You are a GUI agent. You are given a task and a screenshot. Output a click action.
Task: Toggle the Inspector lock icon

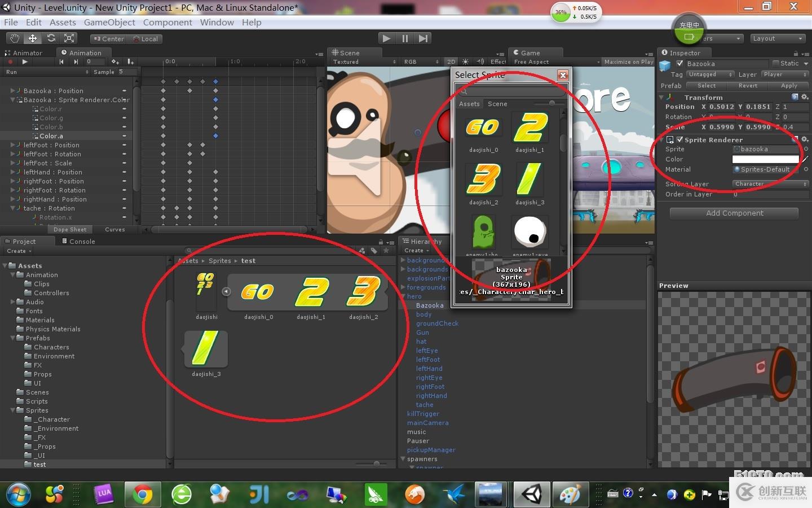tap(796, 53)
